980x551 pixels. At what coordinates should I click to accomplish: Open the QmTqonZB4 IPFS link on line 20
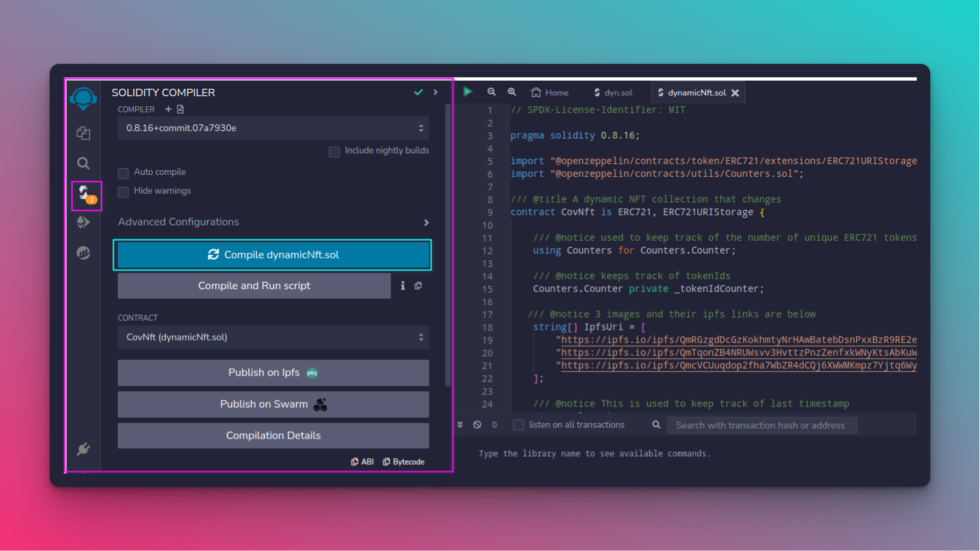(x=739, y=353)
